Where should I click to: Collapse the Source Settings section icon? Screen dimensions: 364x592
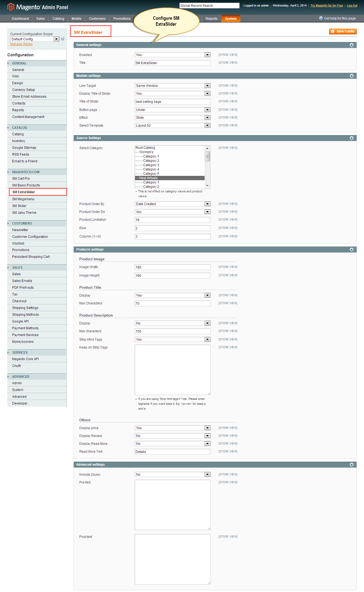[x=352, y=138]
